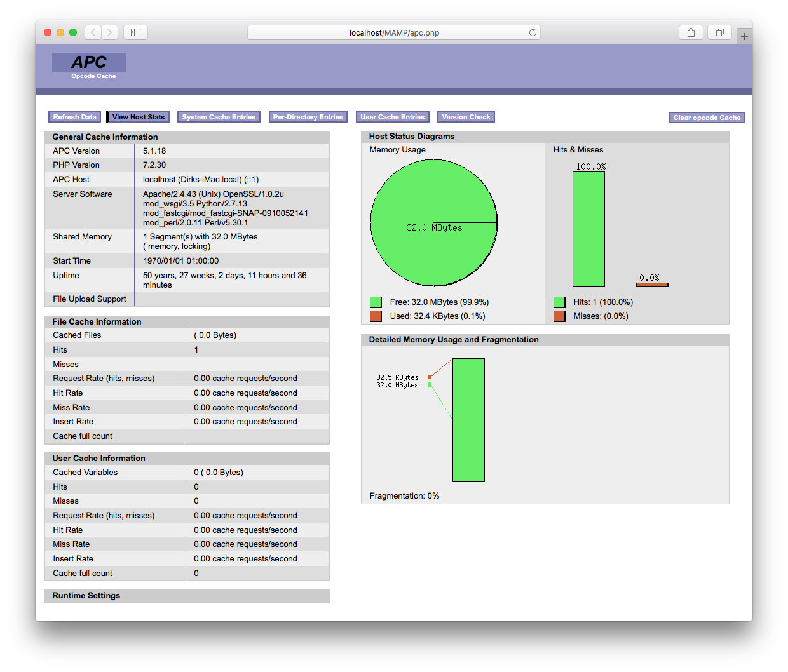
Task: Open the User Cache Entries view
Action: [392, 117]
